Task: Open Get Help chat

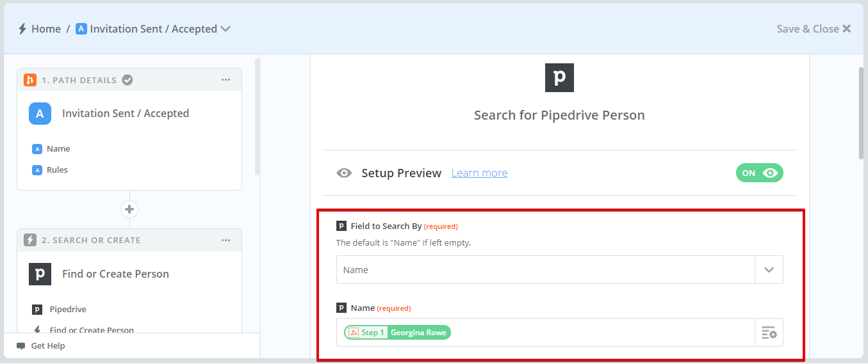Action: click(41, 345)
